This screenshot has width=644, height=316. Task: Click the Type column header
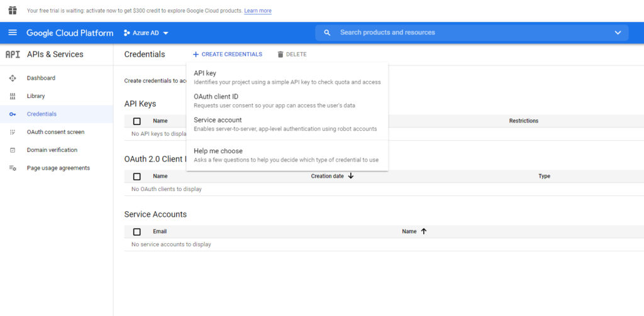tap(544, 176)
